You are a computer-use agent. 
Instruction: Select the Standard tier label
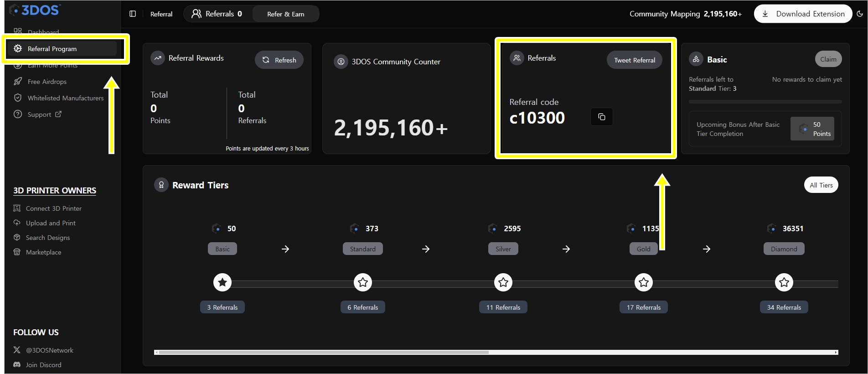(x=363, y=249)
